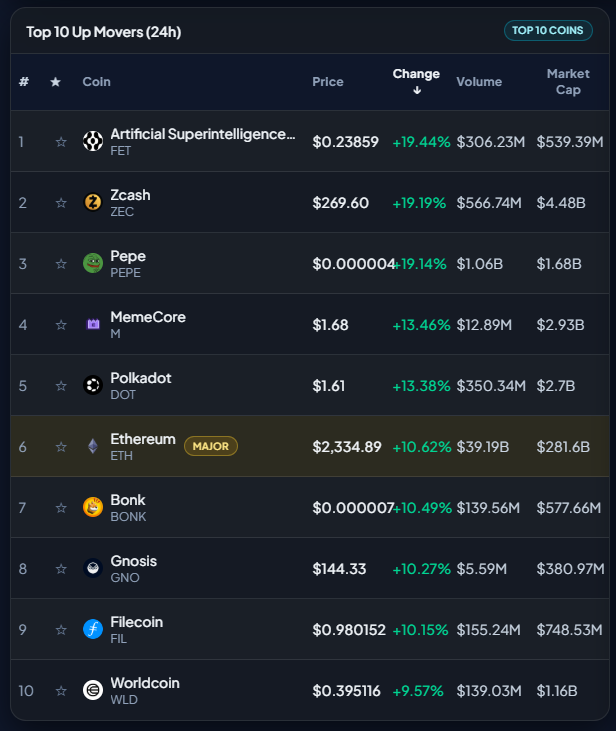Click the Change column sort arrow
The image size is (616, 731).
coord(417,90)
